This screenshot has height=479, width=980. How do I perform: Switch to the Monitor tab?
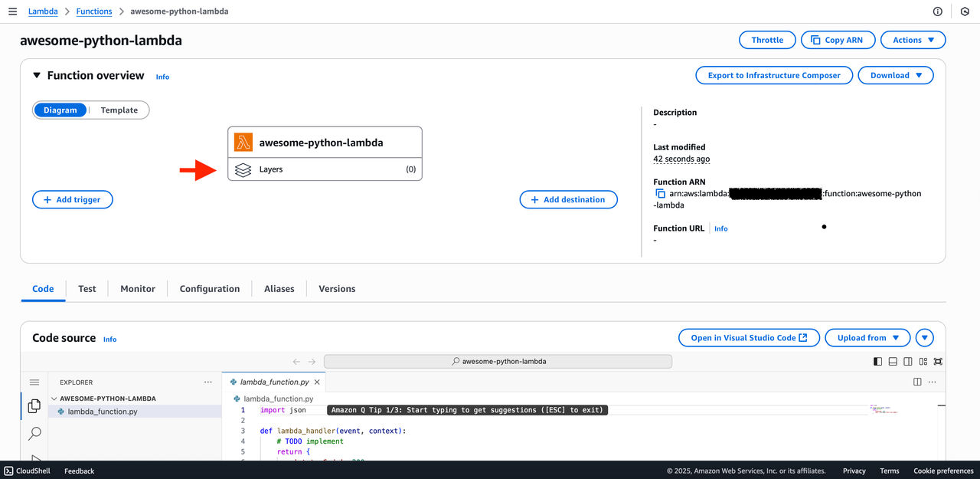tap(138, 289)
